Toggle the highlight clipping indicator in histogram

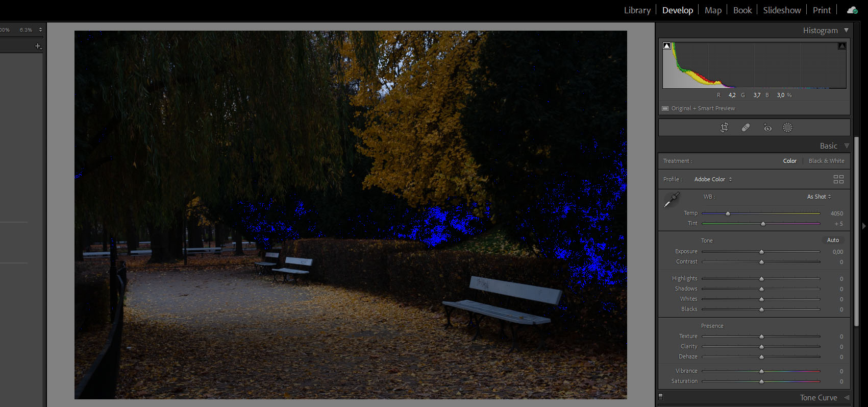pyautogui.click(x=842, y=46)
